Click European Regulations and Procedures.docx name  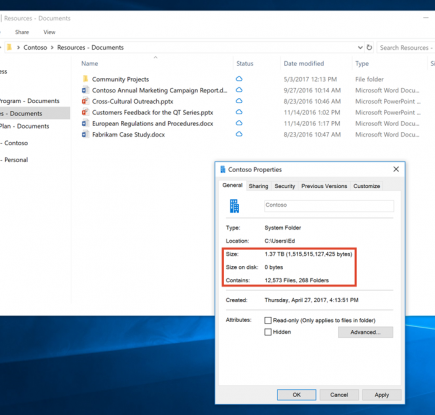pyautogui.click(x=153, y=124)
